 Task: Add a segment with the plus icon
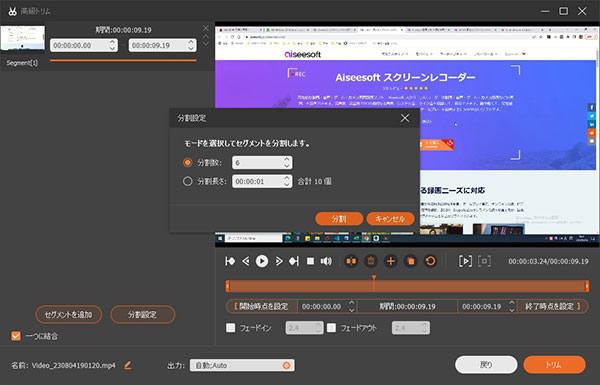[x=391, y=261]
